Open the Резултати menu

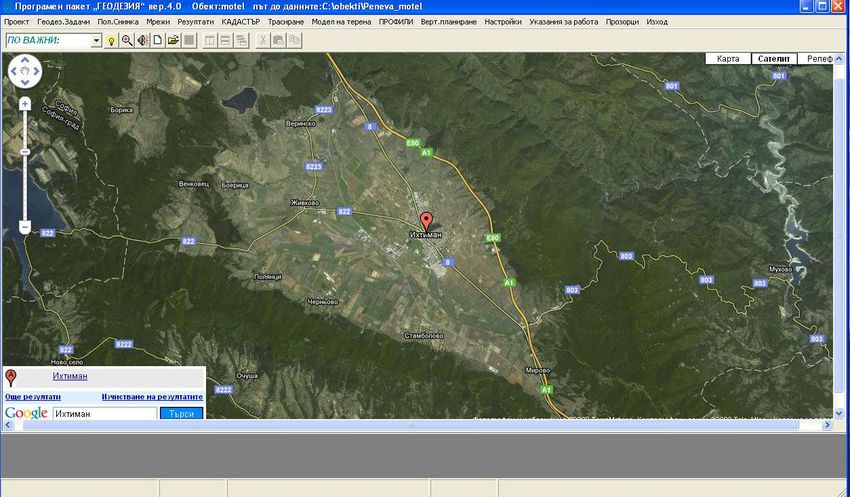point(196,22)
